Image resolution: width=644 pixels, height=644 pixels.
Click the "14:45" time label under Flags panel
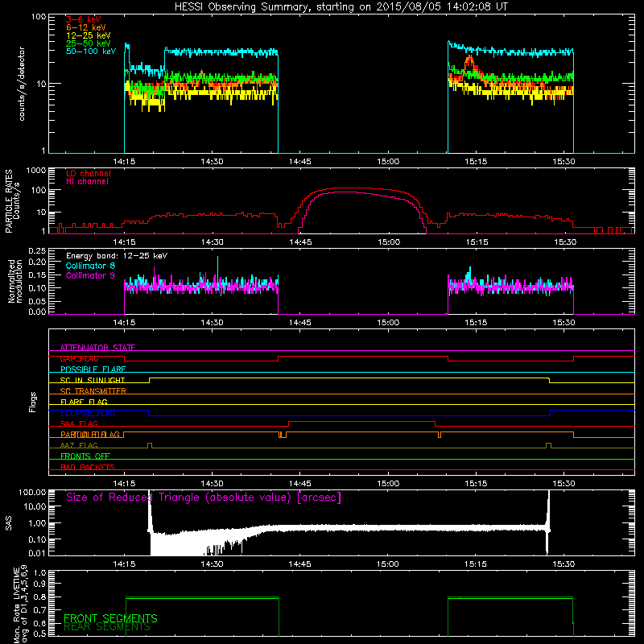pos(299,483)
